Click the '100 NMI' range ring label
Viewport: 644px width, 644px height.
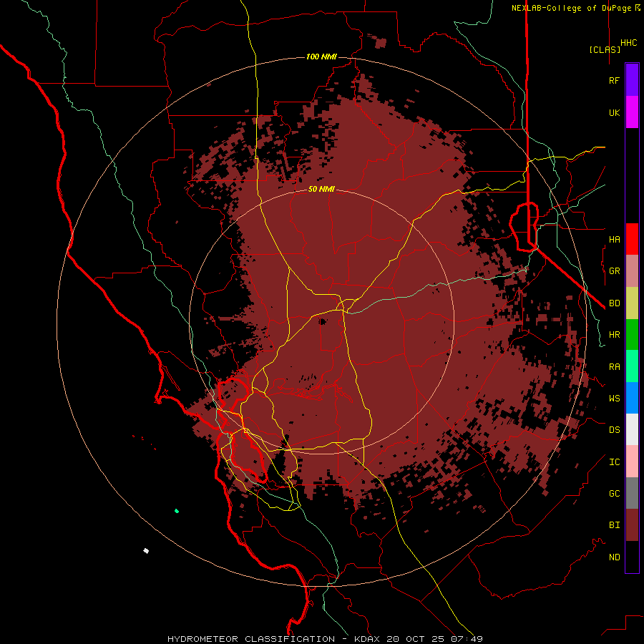pos(321,57)
